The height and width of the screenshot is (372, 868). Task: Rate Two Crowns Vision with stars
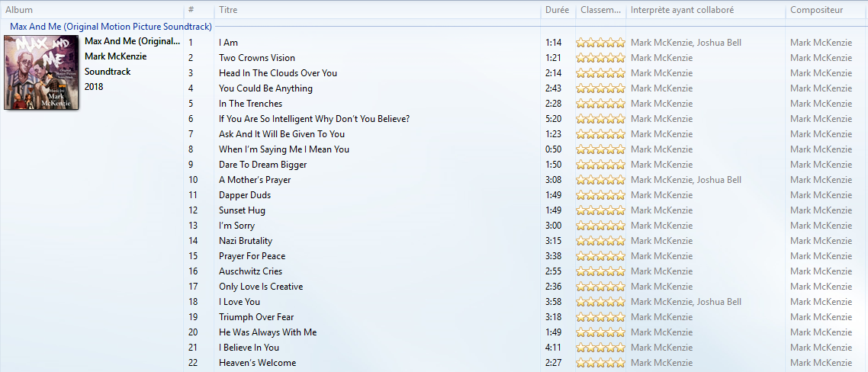point(600,58)
